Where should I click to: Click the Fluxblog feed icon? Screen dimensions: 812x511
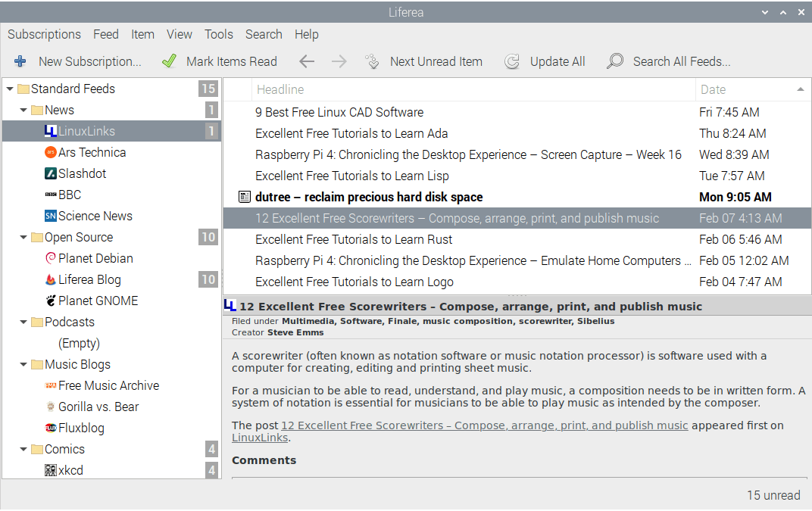[x=50, y=428]
